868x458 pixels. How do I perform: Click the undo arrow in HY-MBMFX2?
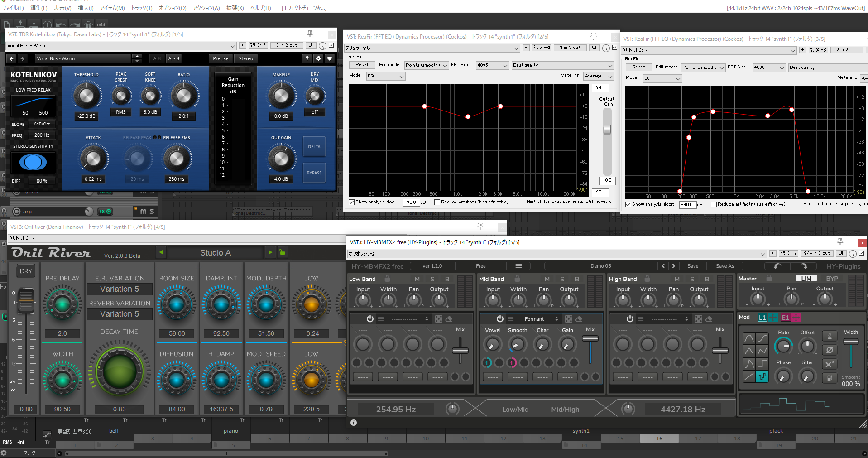click(777, 266)
